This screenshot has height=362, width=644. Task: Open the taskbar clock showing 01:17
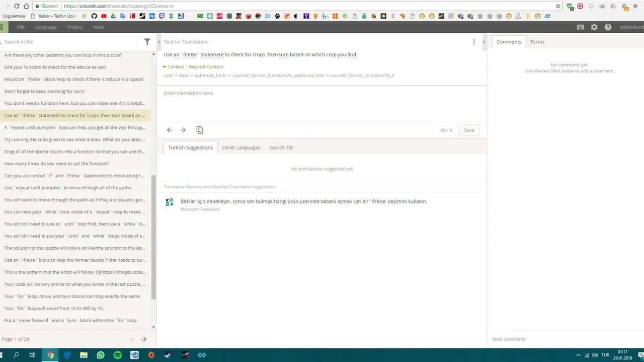point(623,355)
